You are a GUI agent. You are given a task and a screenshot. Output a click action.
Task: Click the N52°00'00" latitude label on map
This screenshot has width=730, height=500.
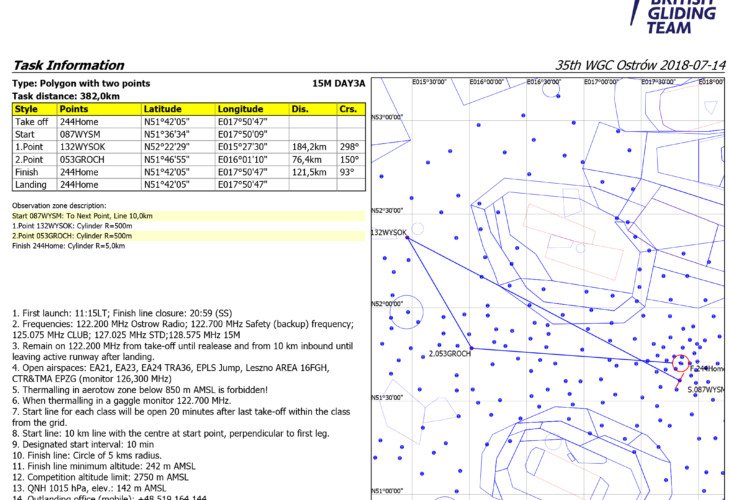point(388,304)
